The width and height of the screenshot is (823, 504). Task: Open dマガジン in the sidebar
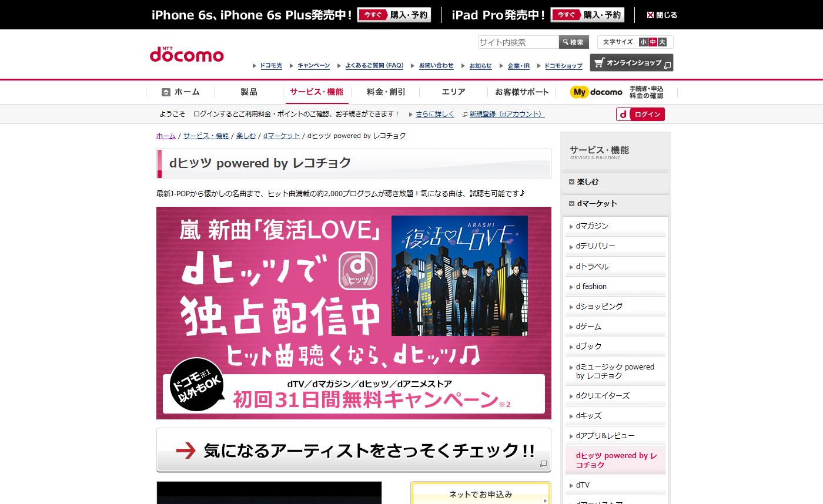615,226
